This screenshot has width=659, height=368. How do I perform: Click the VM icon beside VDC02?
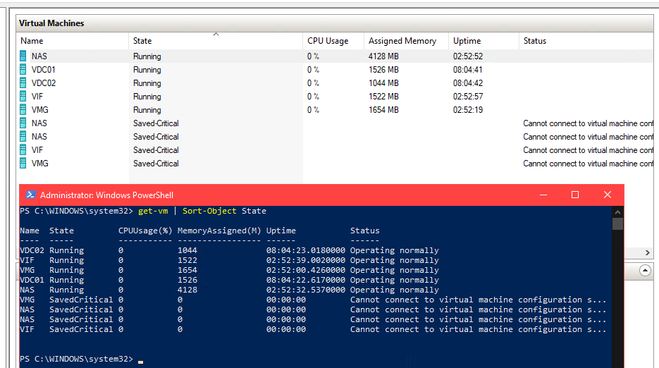[x=23, y=83]
